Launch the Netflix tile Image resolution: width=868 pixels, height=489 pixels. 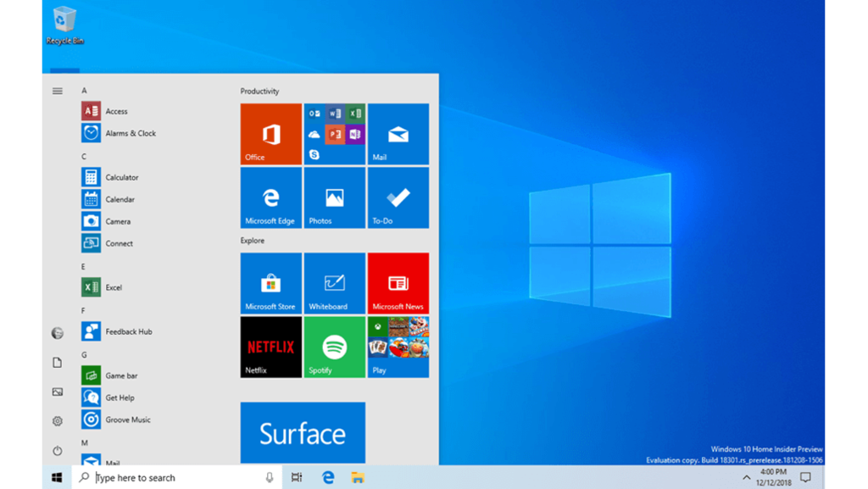[x=270, y=347]
